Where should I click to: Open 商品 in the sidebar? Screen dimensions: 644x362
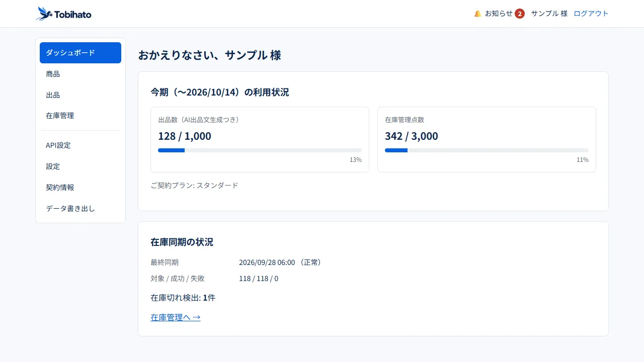click(80, 74)
